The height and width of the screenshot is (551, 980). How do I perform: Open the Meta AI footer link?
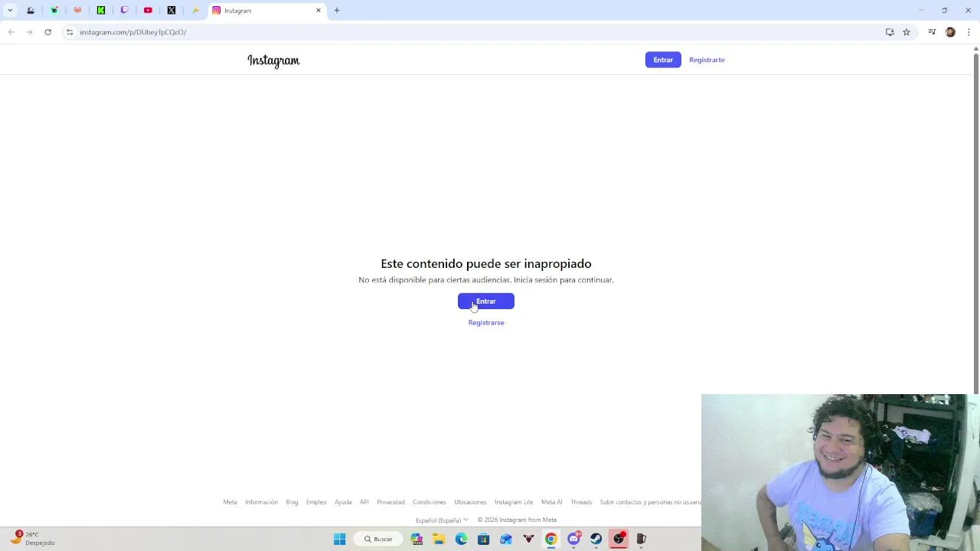(552, 502)
